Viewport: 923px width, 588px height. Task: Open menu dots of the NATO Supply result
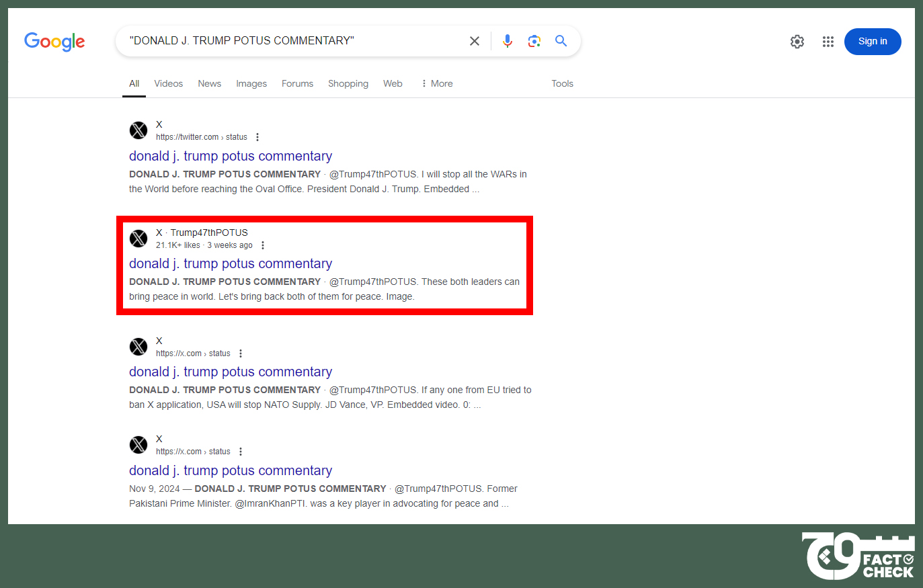[x=241, y=353]
